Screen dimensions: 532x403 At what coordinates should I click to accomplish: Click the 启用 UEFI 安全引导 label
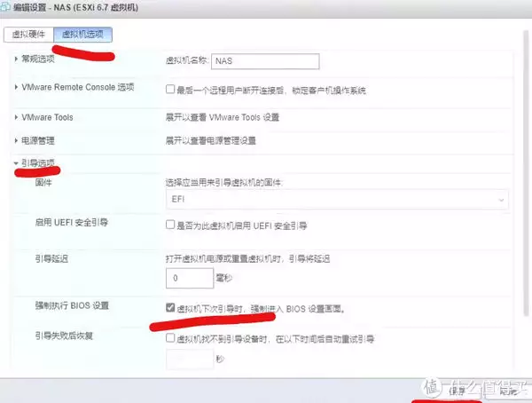pyautogui.click(x=72, y=223)
